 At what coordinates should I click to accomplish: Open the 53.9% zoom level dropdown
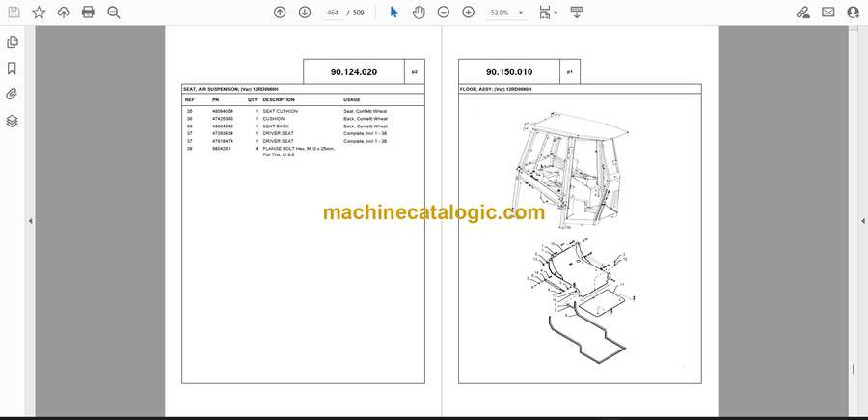tap(506, 13)
